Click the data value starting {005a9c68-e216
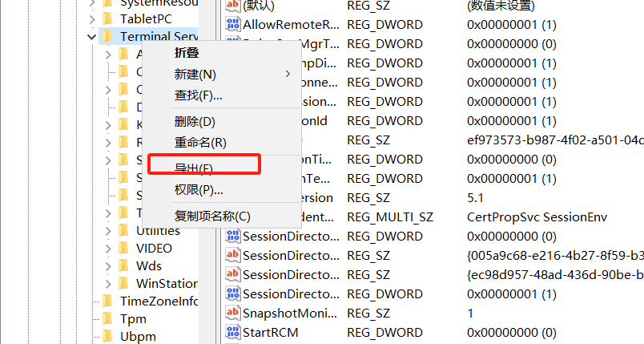Viewport: 644px width, 344px height. [x=555, y=255]
